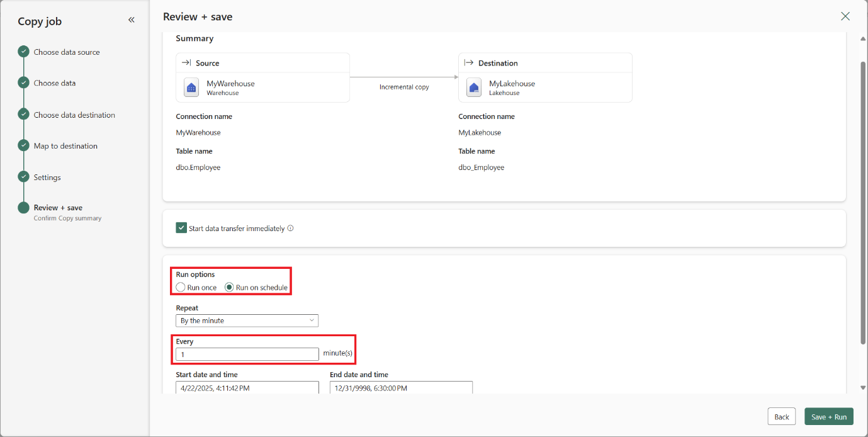Select the Run once radio option

pos(181,288)
